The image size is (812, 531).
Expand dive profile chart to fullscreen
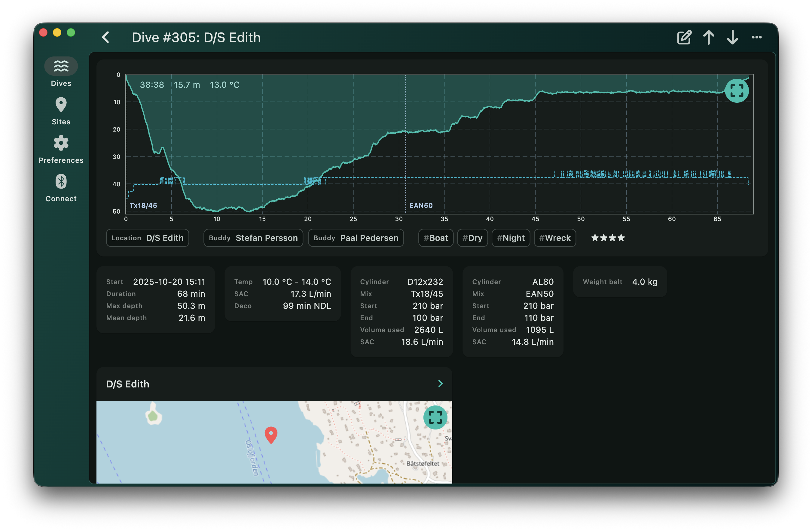click(x=737, y=91)
